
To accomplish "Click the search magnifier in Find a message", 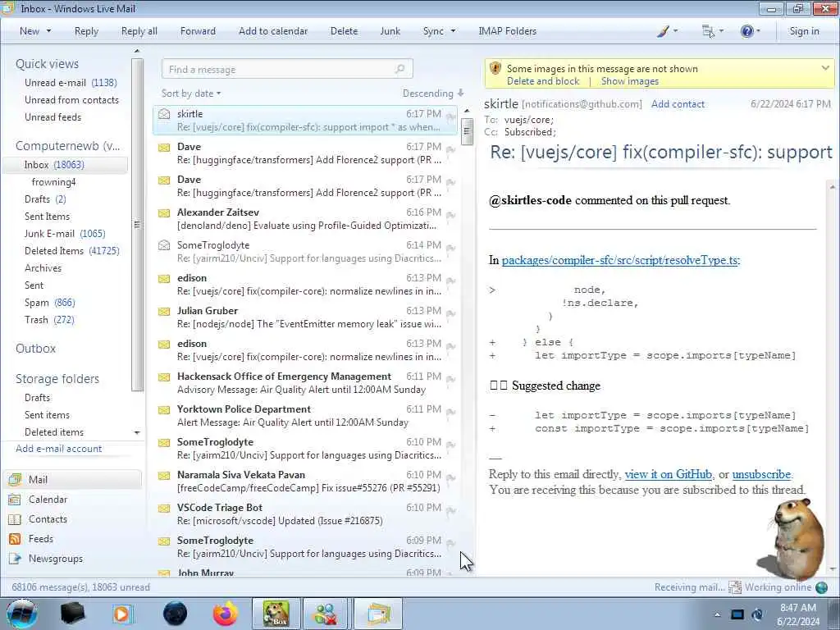I will click(x=399, y=69).
